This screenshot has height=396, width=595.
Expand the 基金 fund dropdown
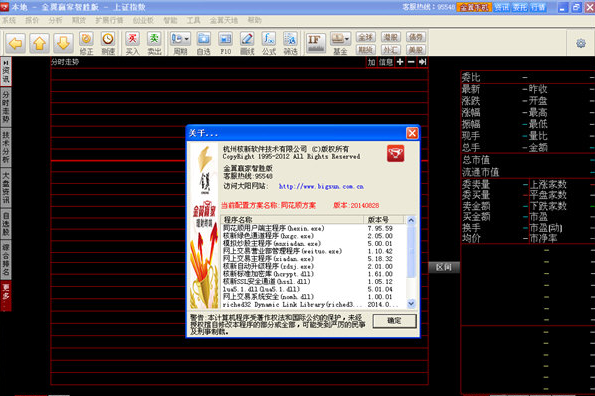(340, 43)
